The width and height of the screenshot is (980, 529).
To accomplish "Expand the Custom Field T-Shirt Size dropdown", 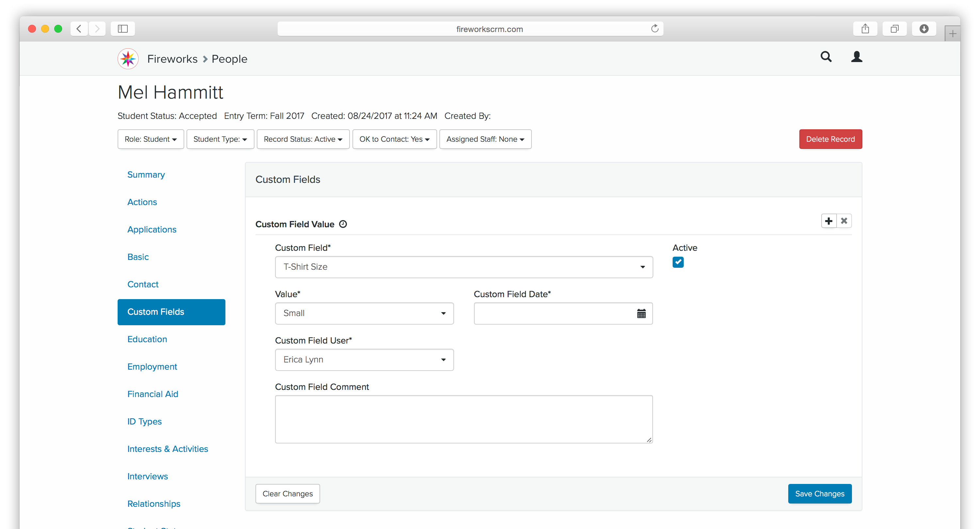I will pos(463,267).
